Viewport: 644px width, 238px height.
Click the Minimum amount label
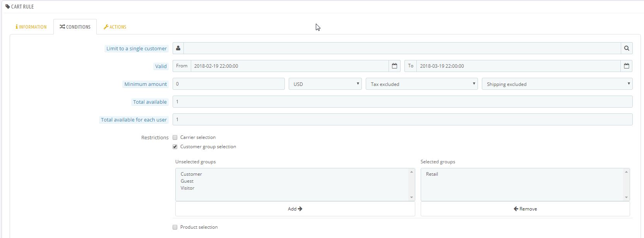point(146,84)
